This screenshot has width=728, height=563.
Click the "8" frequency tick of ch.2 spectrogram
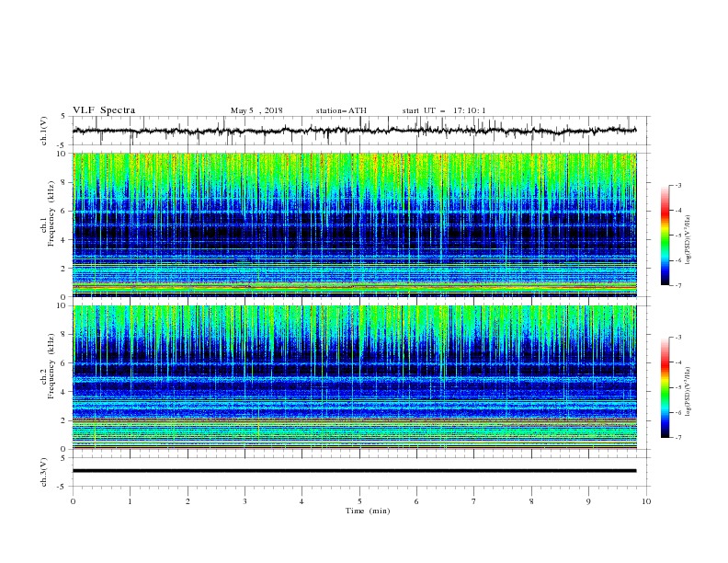63,335
